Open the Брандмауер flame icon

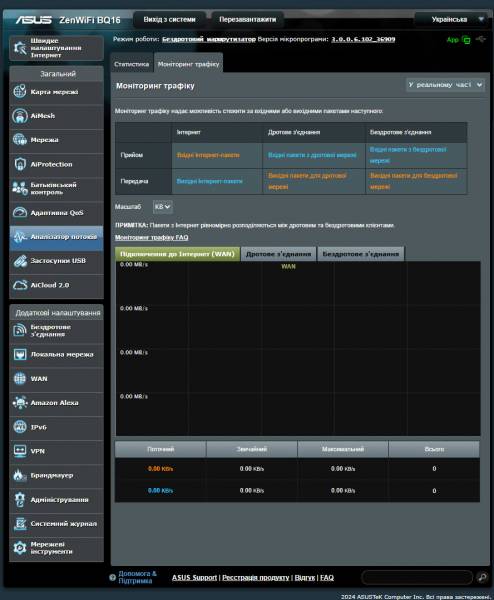click(x=20, y=475)
